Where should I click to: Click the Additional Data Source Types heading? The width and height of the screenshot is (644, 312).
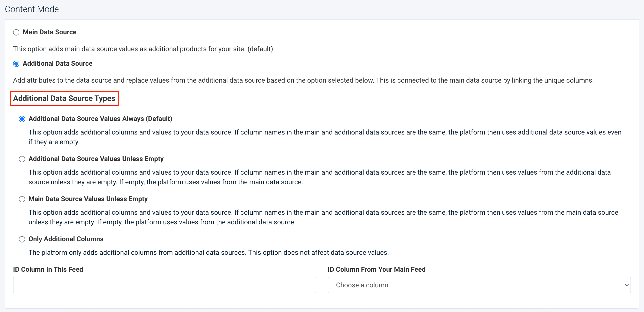pos(64,99)
